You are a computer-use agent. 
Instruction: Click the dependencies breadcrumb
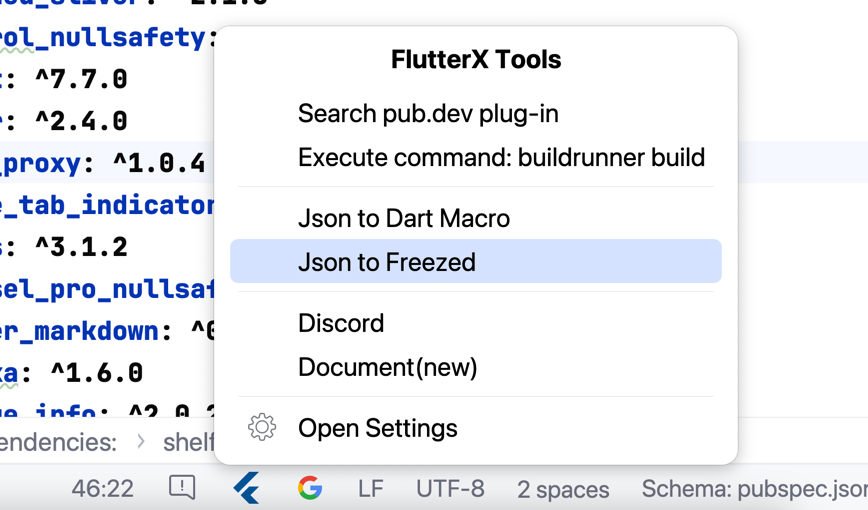58,441
